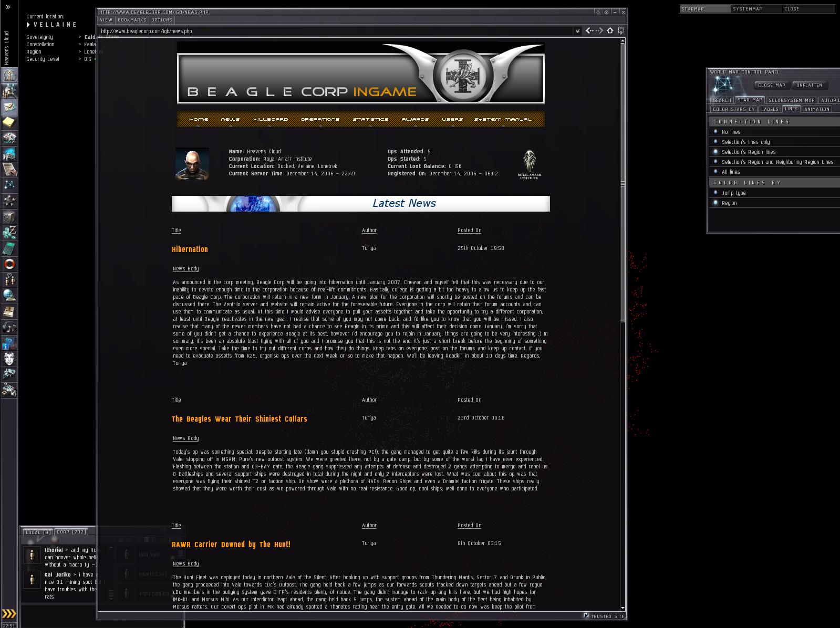
Task: Go forward in the in-game browser
Action: pos(599,31)
